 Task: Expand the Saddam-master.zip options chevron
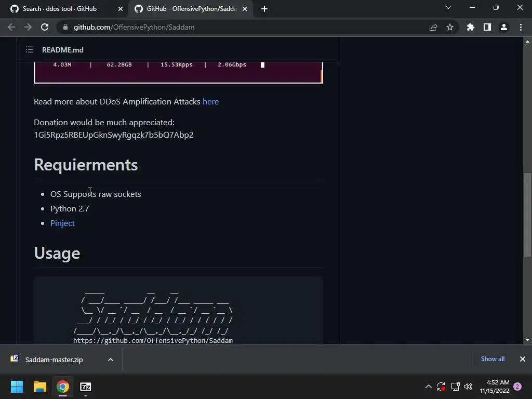click(x=111, y=360)
